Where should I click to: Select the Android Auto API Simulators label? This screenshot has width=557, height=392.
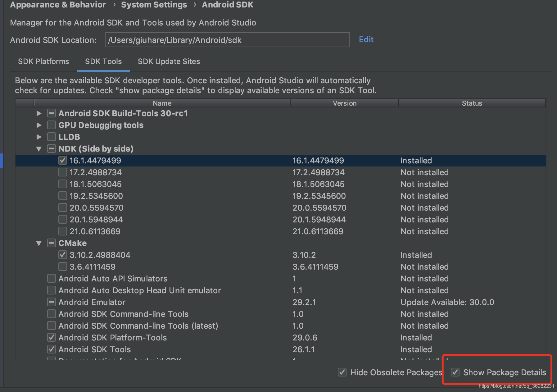pos(113,279)
